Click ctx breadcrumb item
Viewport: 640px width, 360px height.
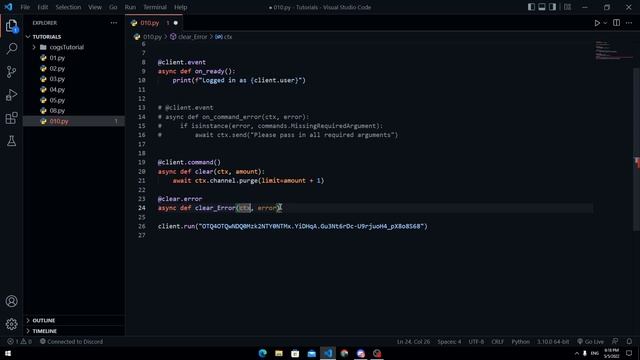[x=224, y=37]
